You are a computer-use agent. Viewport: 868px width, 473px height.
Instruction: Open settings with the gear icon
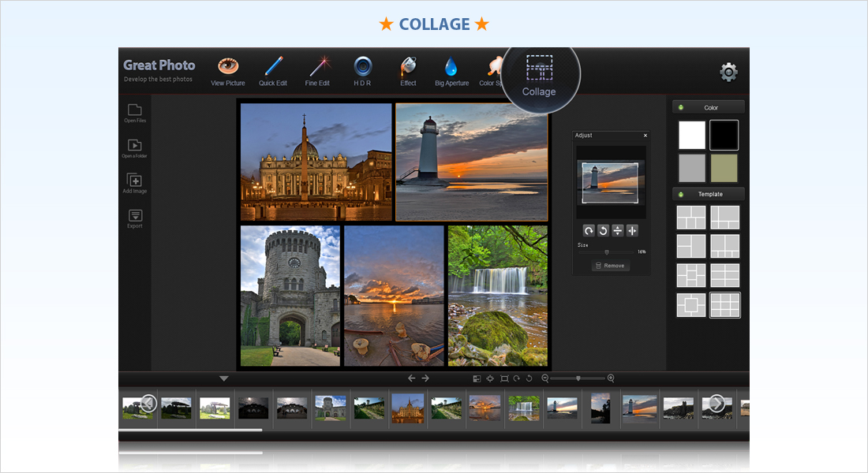728,72
